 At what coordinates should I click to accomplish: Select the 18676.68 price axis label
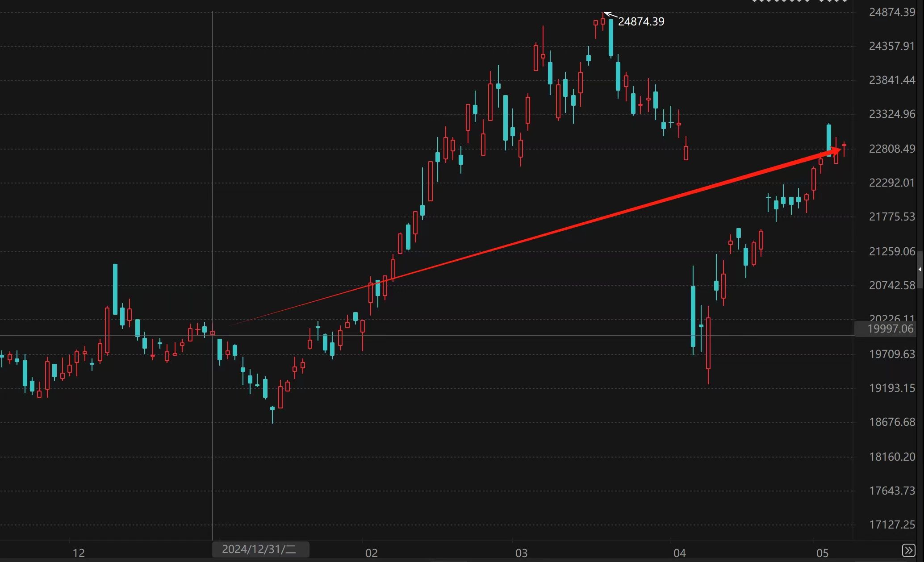click(892, 422)
